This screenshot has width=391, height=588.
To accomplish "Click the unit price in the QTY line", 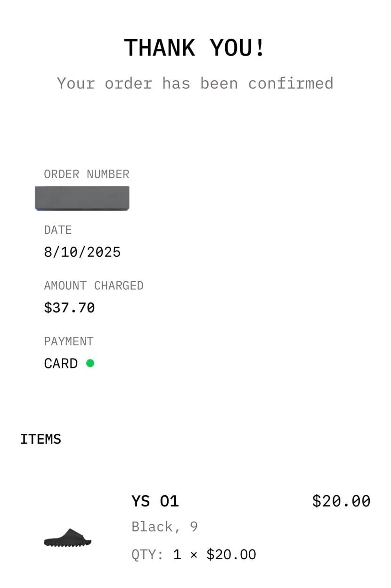I will pyautogui.click(x=231, y=554).
